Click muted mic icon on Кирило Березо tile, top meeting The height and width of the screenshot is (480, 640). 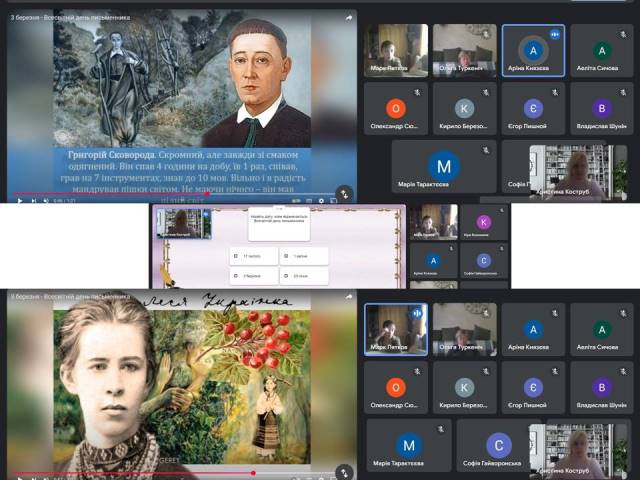point(486,93)
